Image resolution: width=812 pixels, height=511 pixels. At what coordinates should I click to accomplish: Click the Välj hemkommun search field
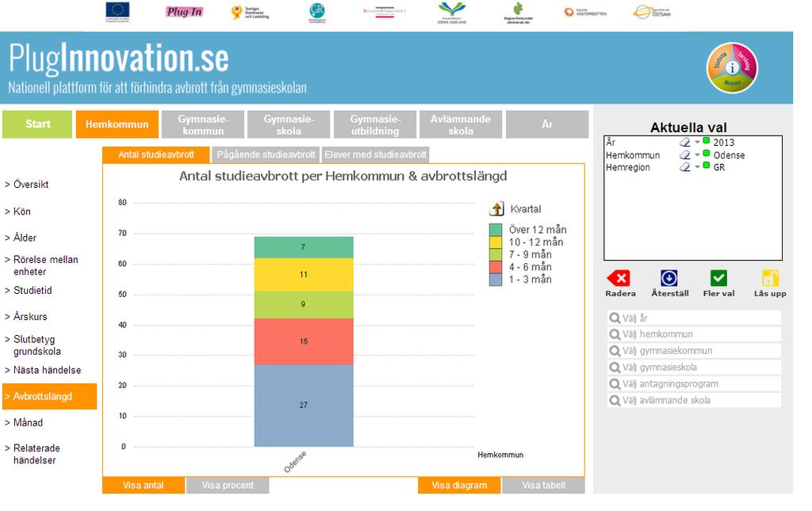coord(694,334)
